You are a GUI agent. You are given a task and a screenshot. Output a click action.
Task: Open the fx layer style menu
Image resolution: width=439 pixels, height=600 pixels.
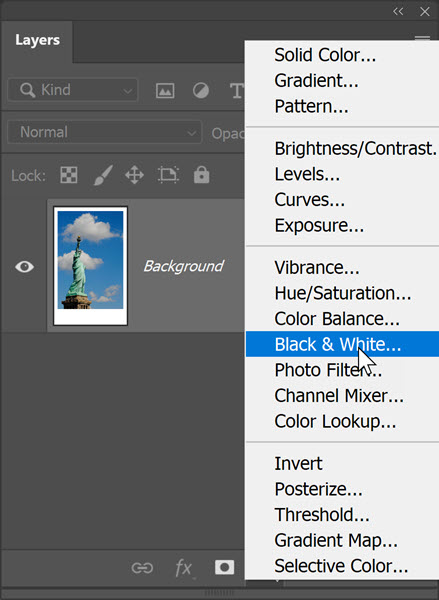184,568
